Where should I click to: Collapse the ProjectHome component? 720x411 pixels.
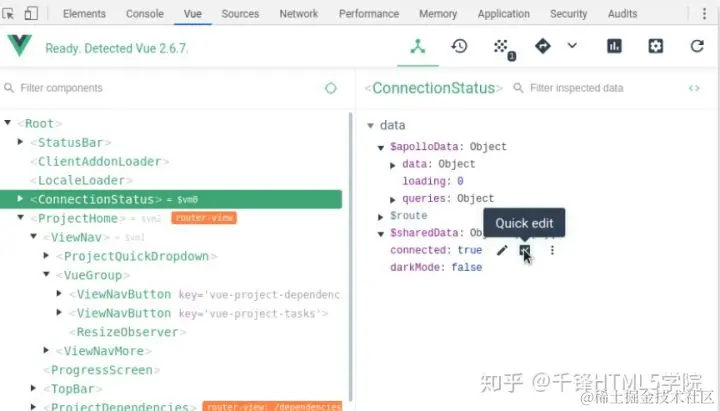(x=21, y=217)
